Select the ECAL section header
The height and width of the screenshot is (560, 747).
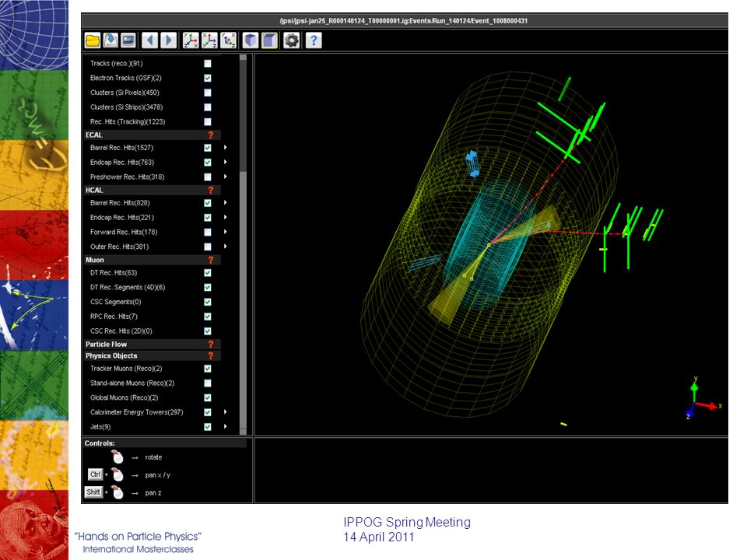[x=152, y=135]
